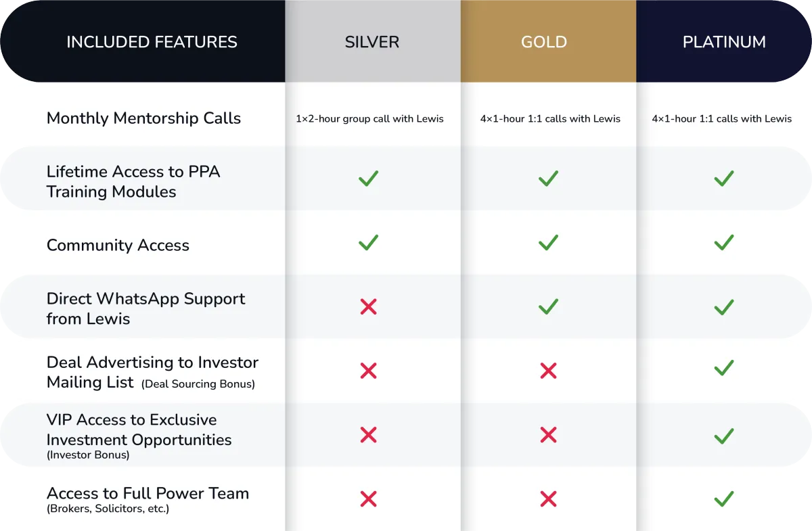
Task: Click Community Access feature label
Action: coord(118,246)
